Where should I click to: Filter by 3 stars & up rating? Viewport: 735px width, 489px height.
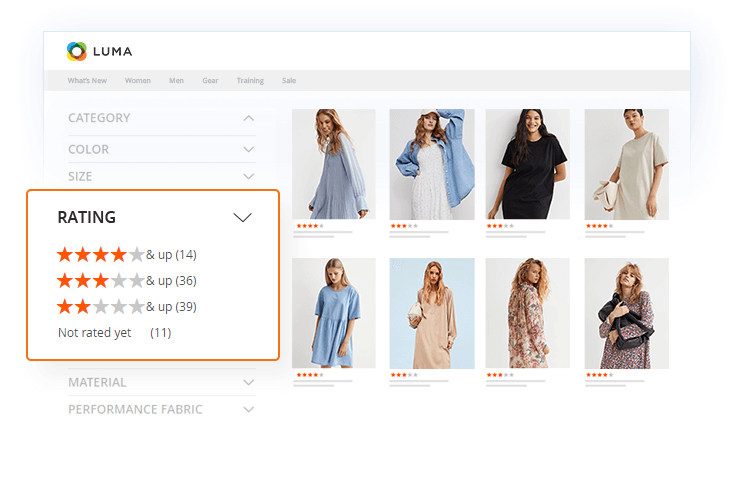coord(126,280)
